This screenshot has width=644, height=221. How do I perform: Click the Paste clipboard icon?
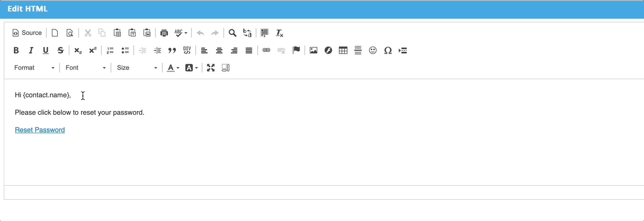118,33
